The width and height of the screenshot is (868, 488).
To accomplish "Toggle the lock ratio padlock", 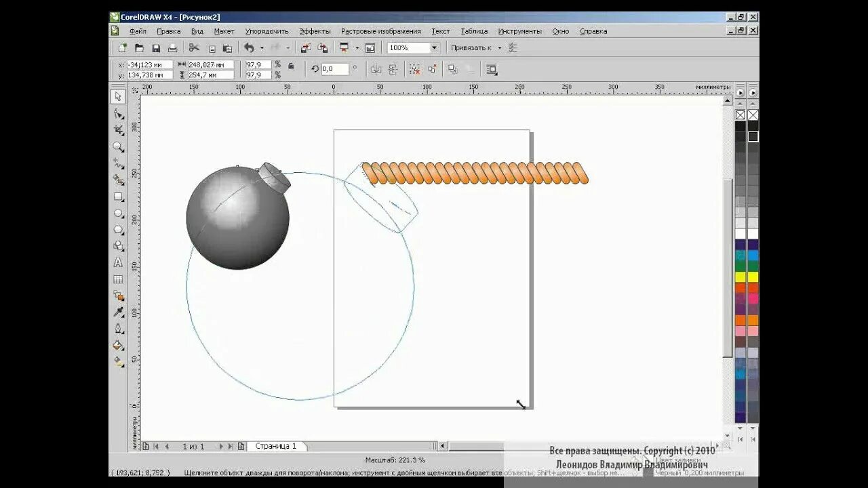I will 291,66.
